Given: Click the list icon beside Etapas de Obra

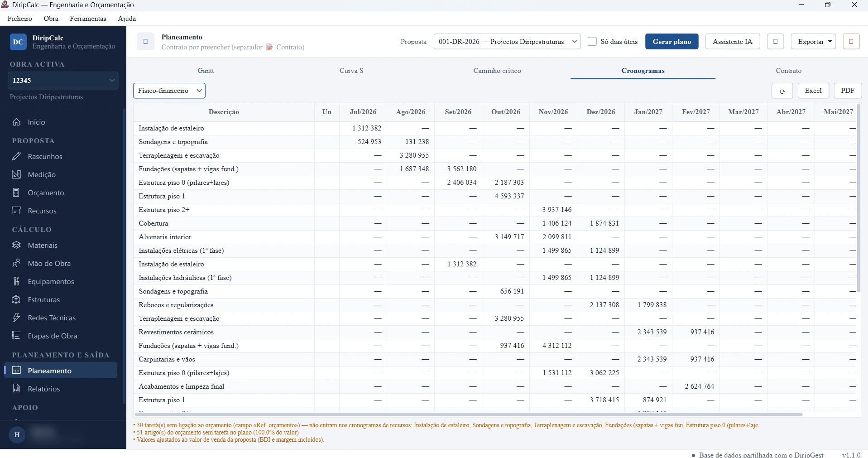Looking at the screenshot, I should click(16, 336).
